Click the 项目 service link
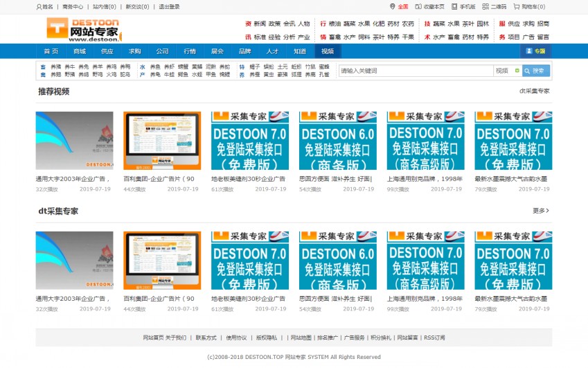588x368 pixels. [x=514, y=37]
